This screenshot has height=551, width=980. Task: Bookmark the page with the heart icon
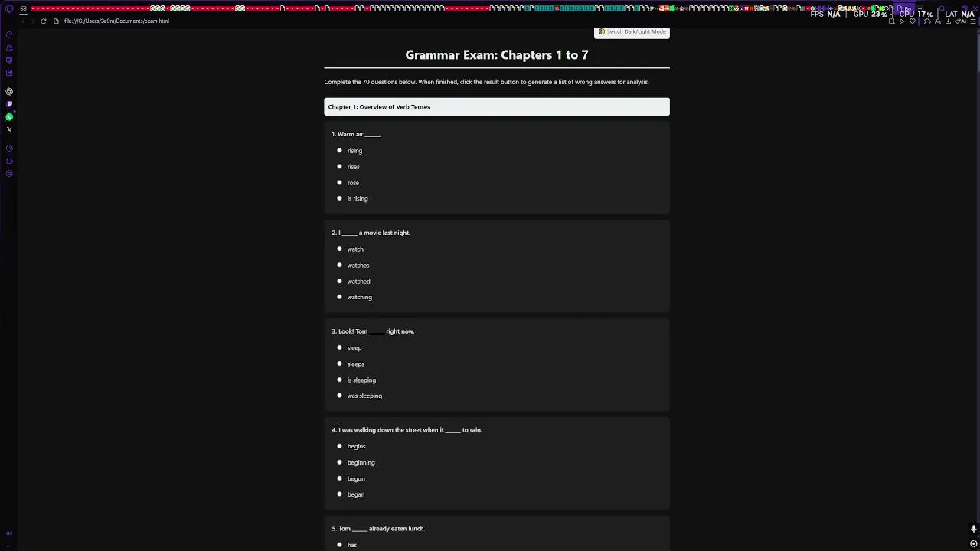tap(913, 21)
